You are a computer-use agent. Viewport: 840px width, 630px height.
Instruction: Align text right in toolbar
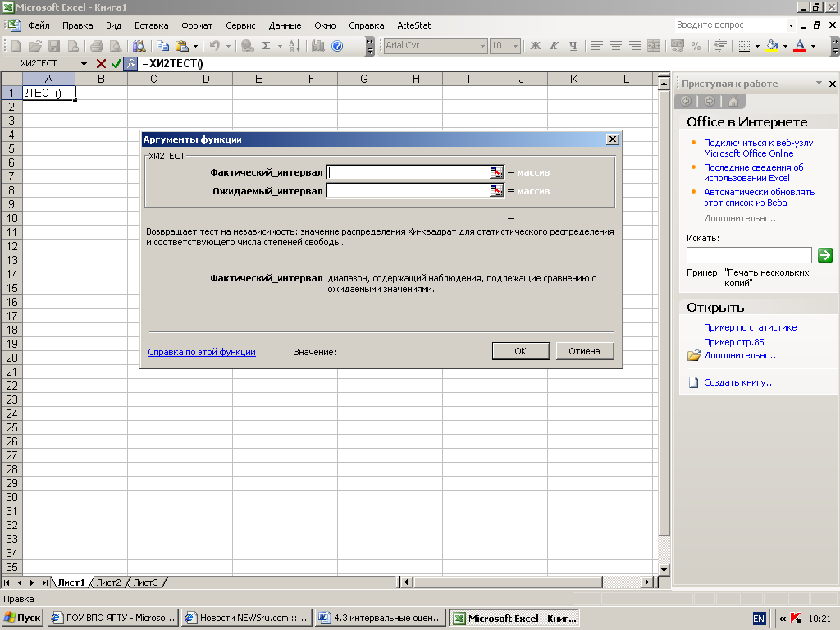[x=635, y=46]
